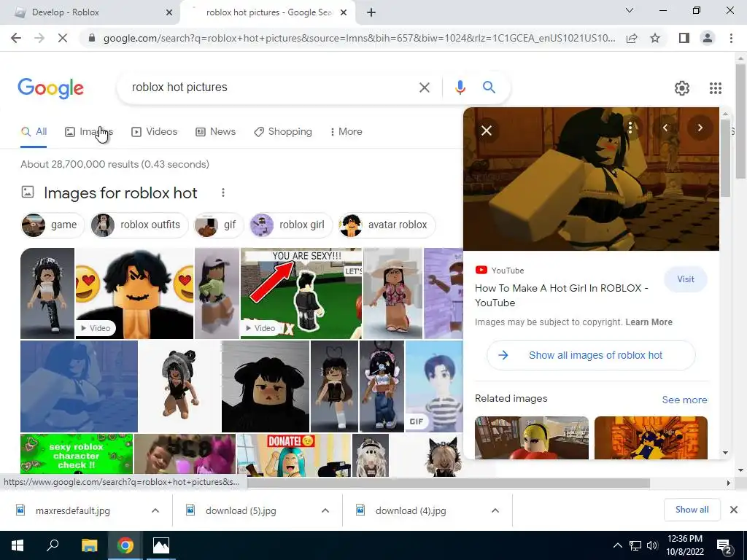
Task: Open Google settings gear
Action: (682, 88)
